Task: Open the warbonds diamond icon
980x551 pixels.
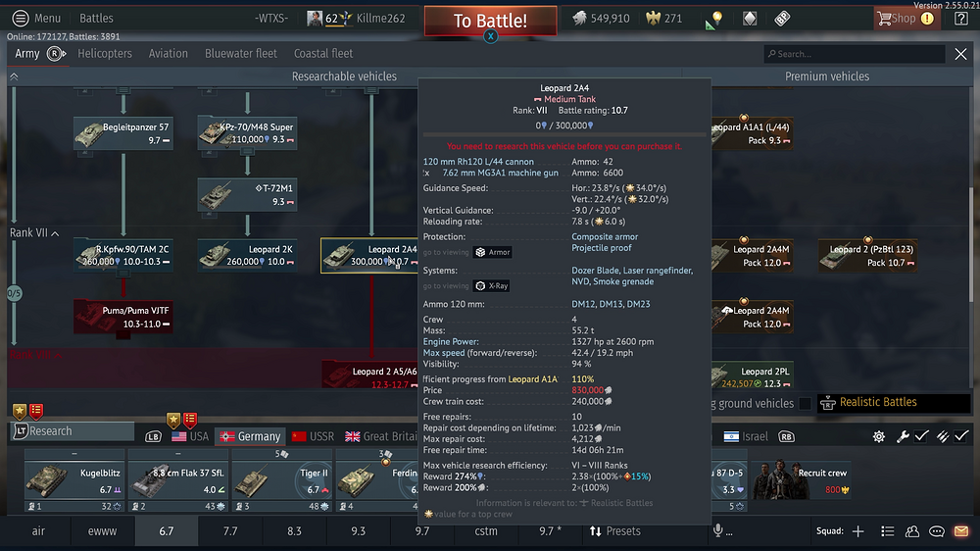Action: (x=750, y=18)
